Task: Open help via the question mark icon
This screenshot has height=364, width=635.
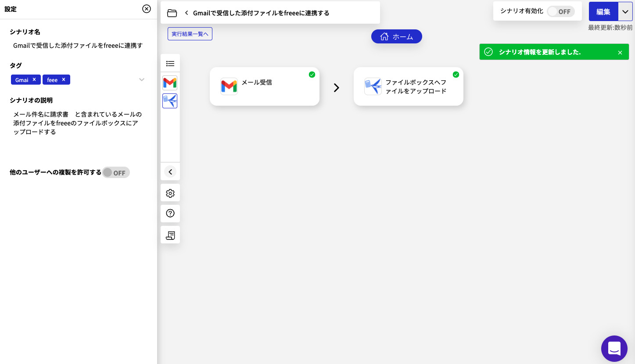Action: pyautogui.click(x=170, y=214)
